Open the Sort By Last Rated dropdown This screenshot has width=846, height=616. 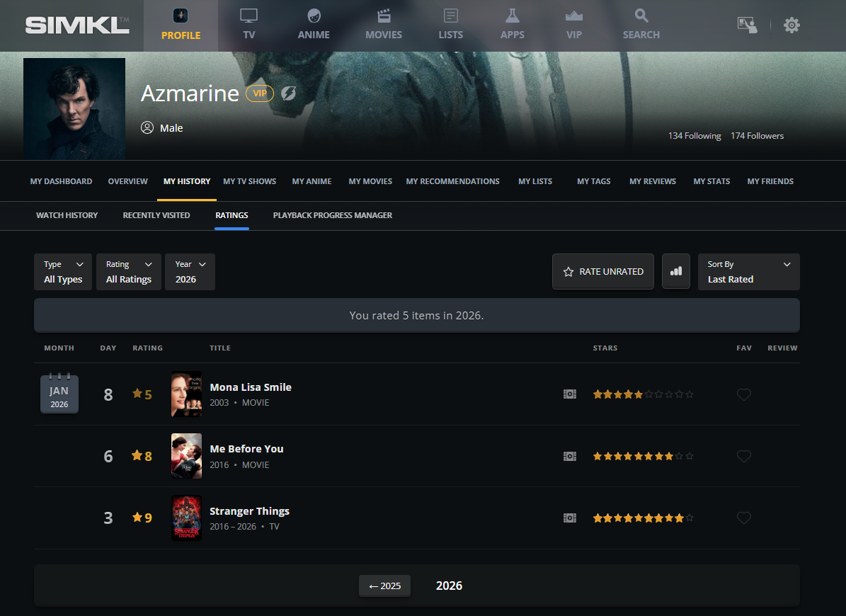pyautogui.click(x=748, y=272)
